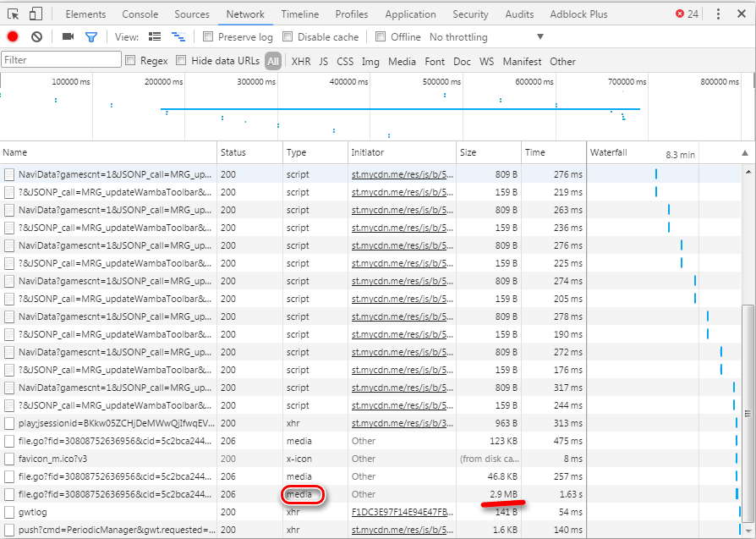Clear the network log

click(36, 36)
